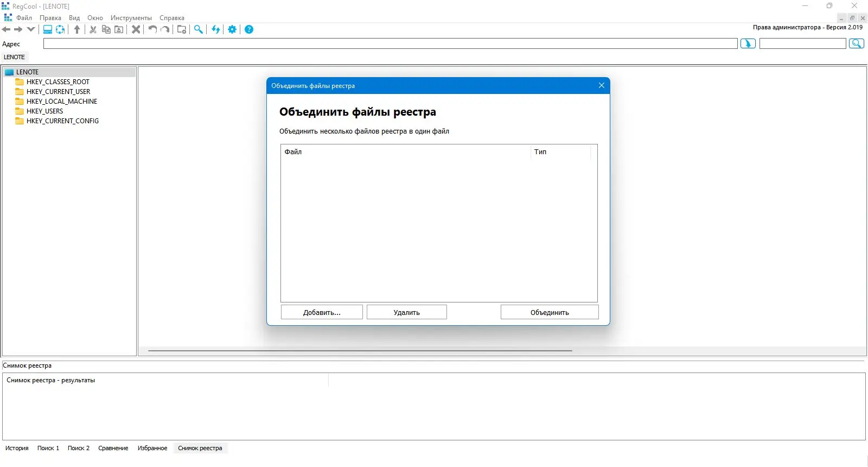Go up one level with the up arrow
The width and height of the screenshot is (868, 467).
77,29
